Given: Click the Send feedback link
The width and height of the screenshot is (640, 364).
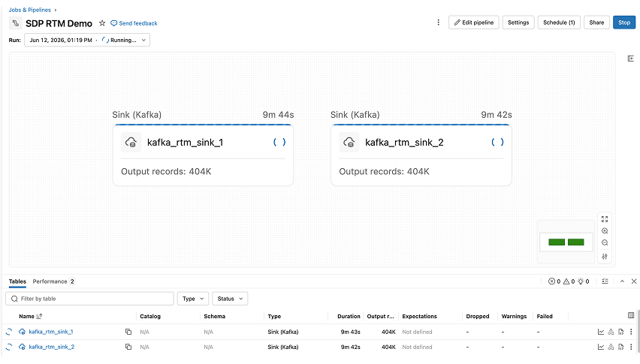Looking at the screenshot, I should [134, 23].
